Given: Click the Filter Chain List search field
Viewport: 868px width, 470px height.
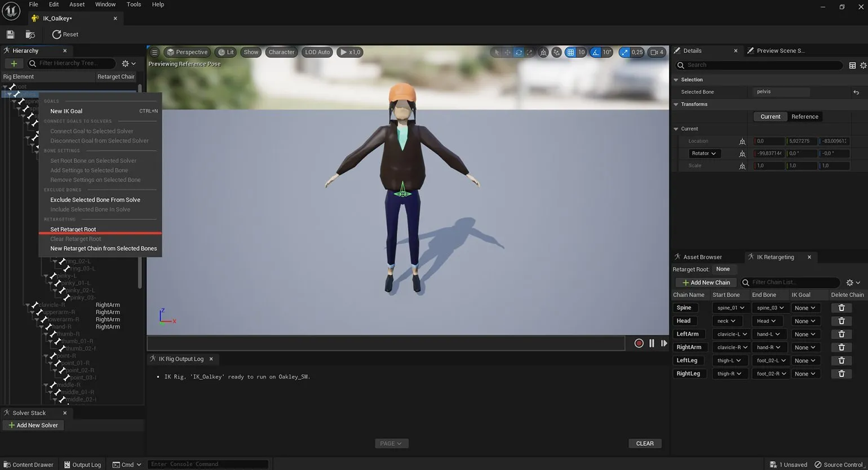Looking at the screenshot, I should [x=792, y=282].
